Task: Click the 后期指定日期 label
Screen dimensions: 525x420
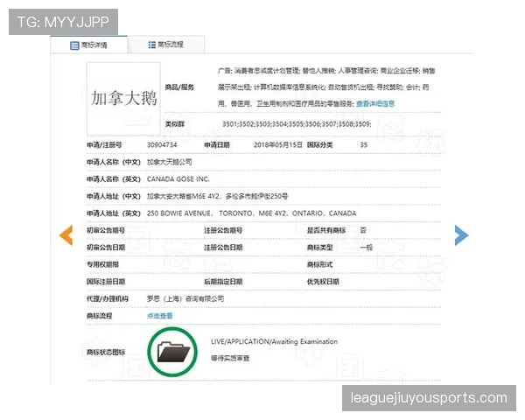Action: (223, 282)
